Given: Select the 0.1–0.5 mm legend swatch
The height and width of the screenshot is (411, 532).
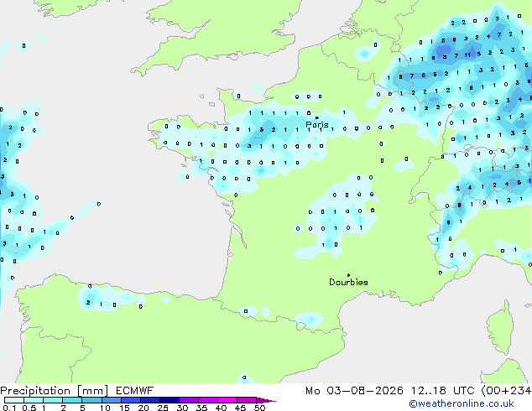Looking at the screenshot, I should click(x=14, y=400).
